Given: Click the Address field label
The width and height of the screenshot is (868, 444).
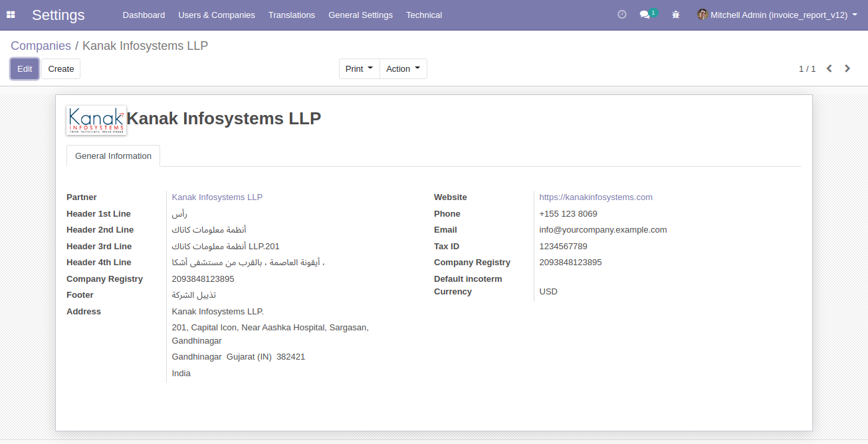Looking at the screenshot, I should pos(84,312).
